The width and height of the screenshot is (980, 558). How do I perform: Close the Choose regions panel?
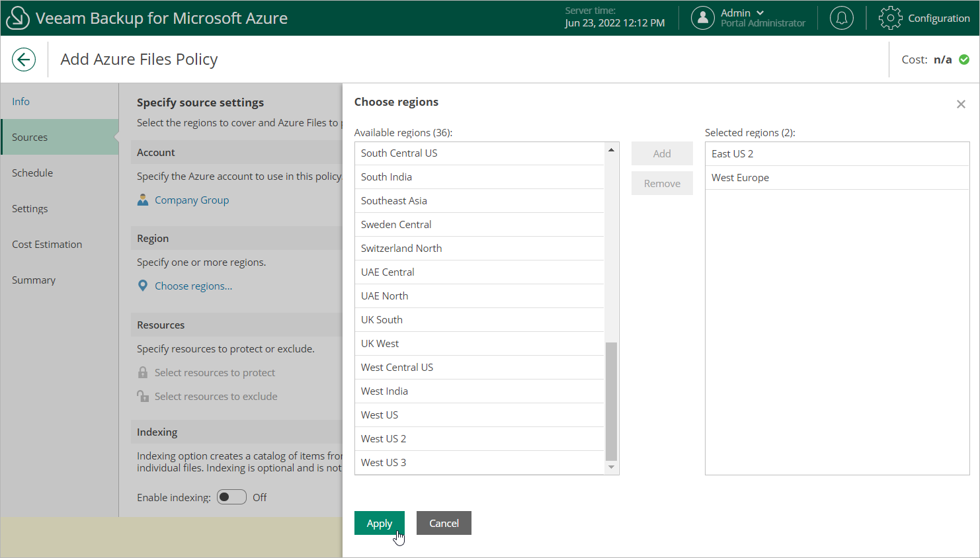tap(961, 104)
